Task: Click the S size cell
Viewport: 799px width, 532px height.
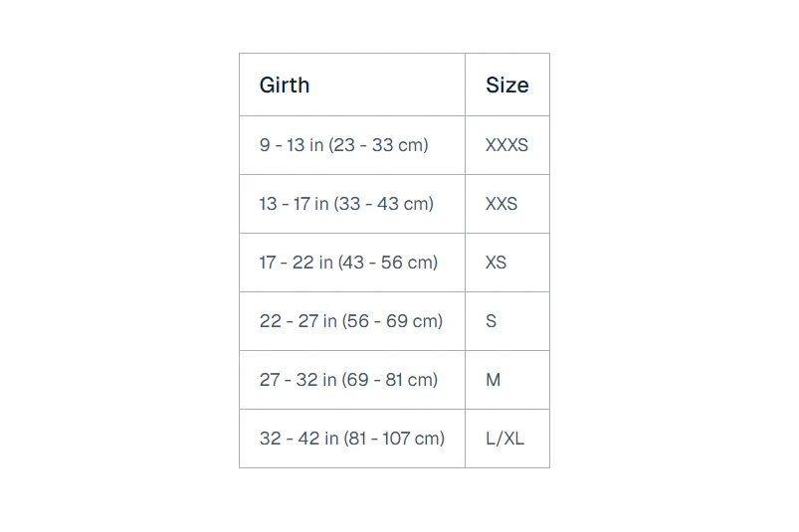Action: [492, 321]
